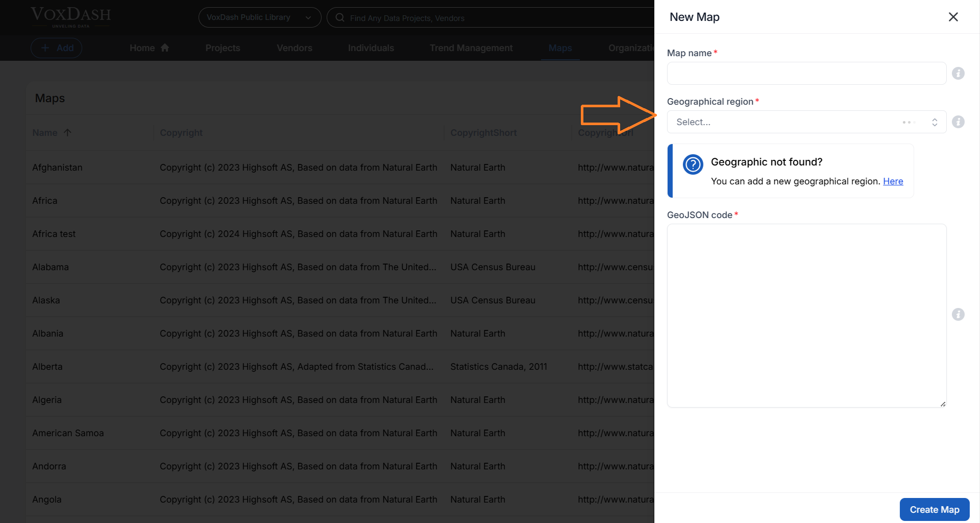Click Africa test's 2024 Highsoft copyright cell
Screen dimensions: 980x523
click(299, 234)
